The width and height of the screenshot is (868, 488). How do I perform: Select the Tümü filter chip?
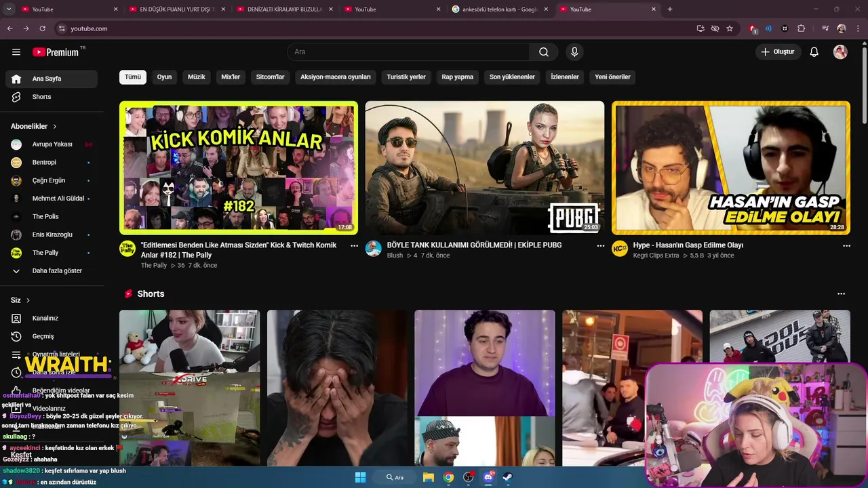tap(133, 77)
